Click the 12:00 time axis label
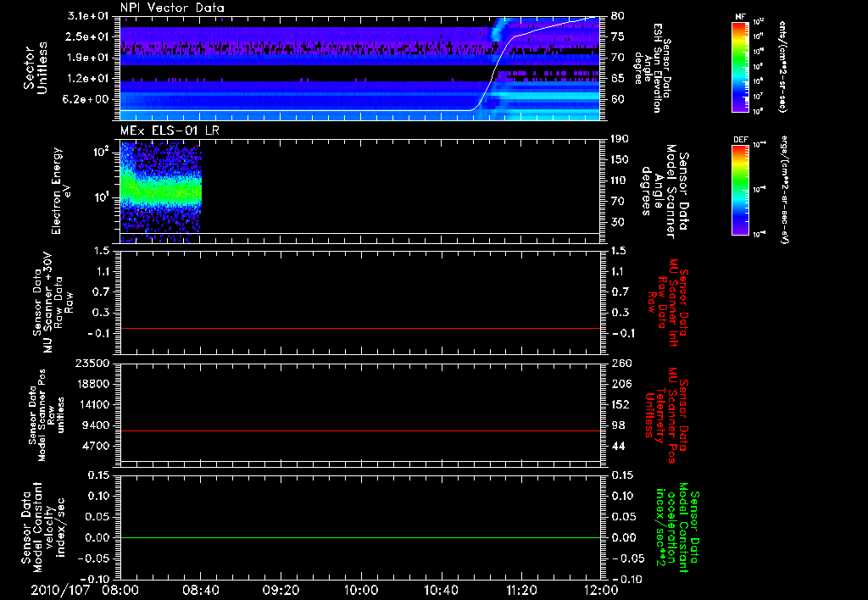Viewport: 868px width, 600px height. [x=601, y=590]
